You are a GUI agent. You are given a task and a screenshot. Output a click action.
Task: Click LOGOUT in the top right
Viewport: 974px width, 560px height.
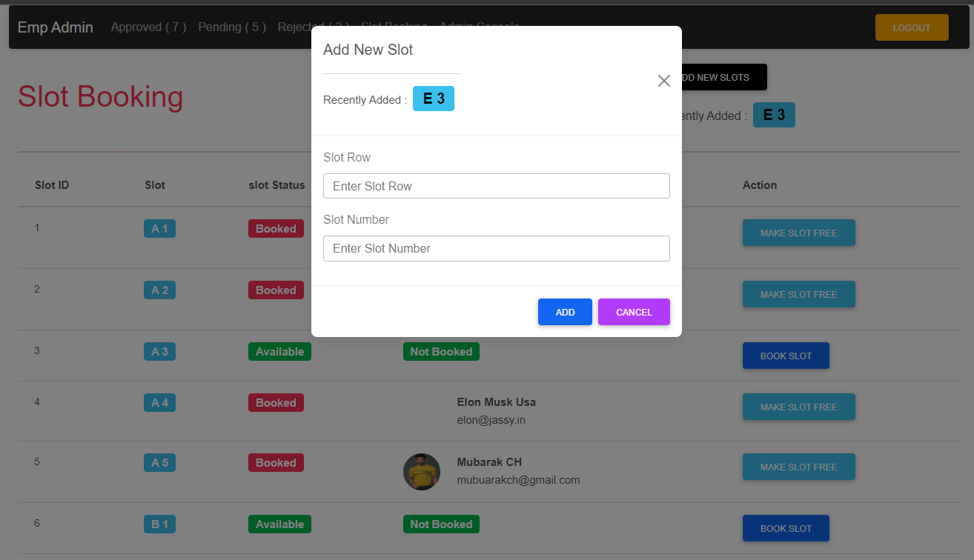pyautogui.click(x=912, y=27)
